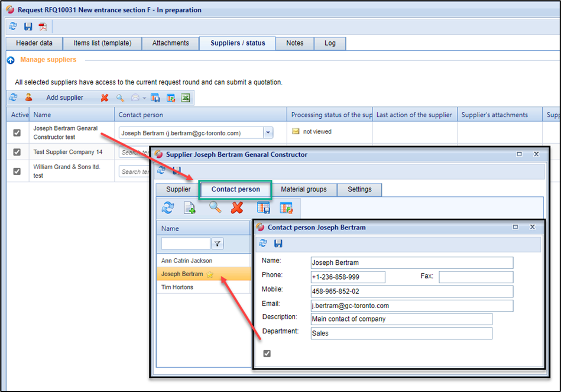Toggle Active checkbox for Test Supplier Company 14
Screen dimensions: 561x392
tap(17, 153)
